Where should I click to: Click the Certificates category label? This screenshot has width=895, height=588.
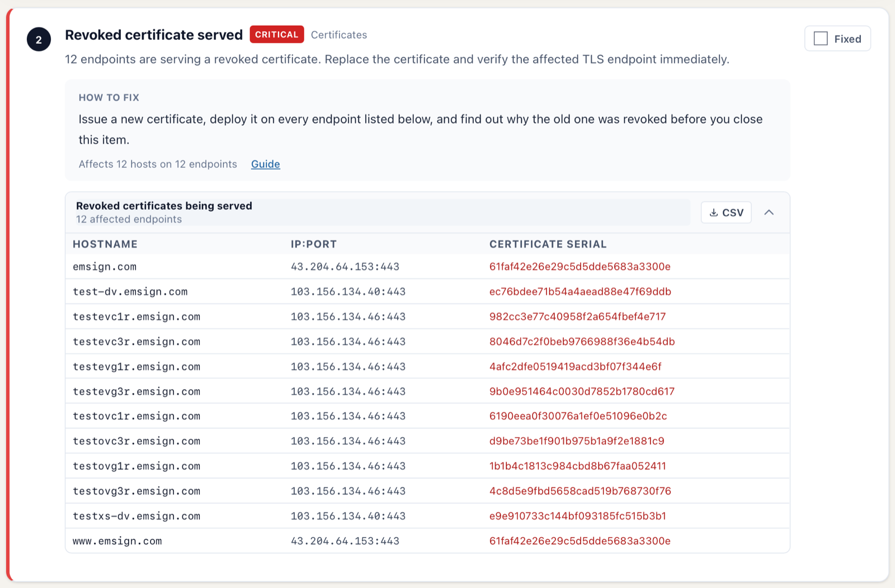339,35
